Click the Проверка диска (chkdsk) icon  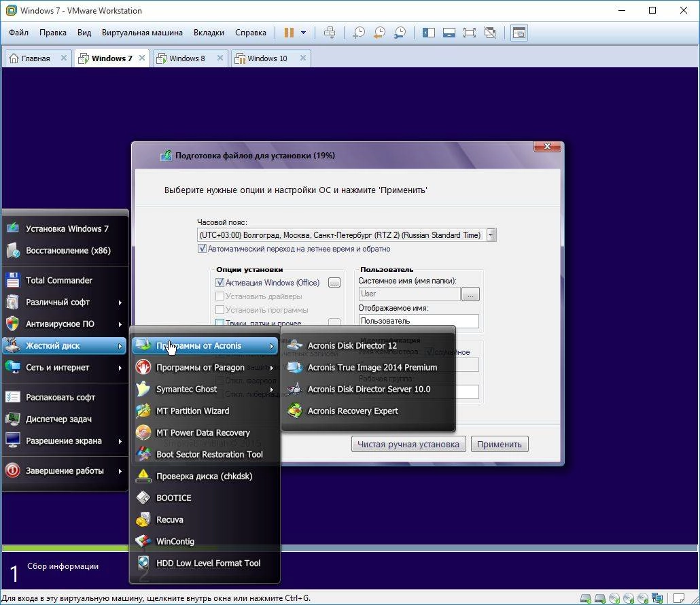pyautogui.click(x=143, y=476)
